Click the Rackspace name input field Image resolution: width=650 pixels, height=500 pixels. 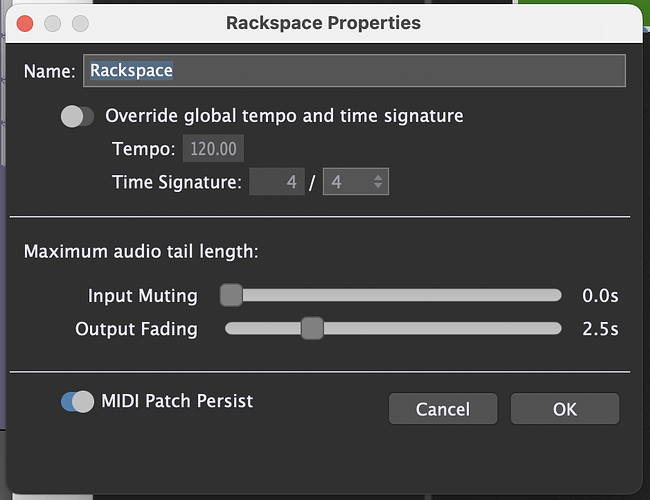point(354,70)
